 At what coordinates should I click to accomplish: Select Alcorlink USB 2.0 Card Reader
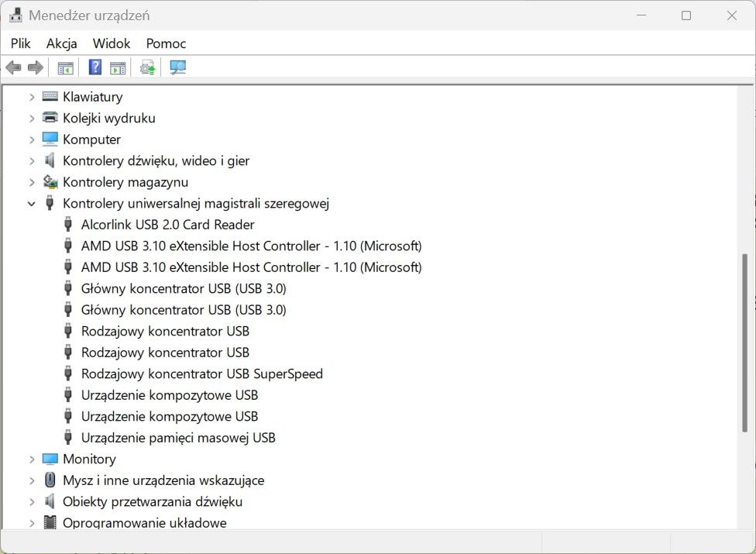coord(168,225)
